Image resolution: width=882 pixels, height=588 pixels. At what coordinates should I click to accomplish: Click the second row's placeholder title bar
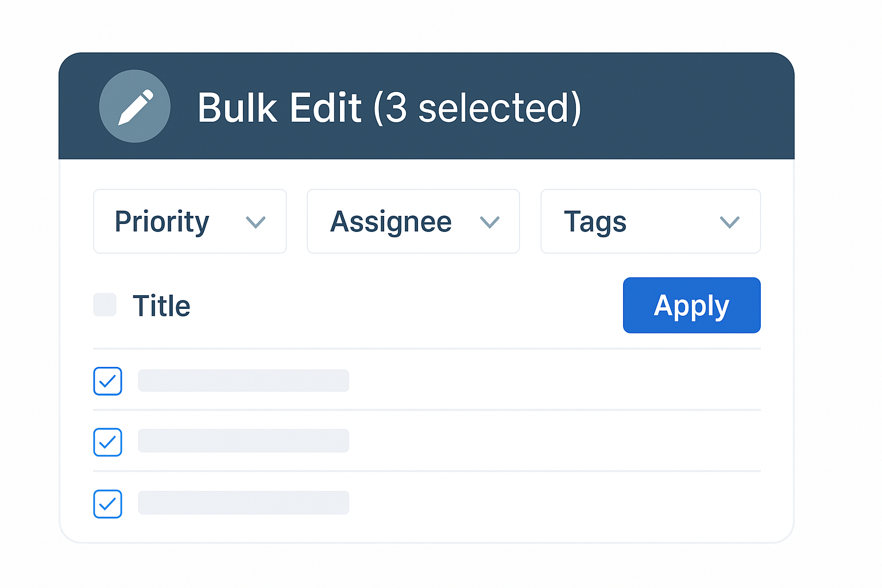pos(243,440)
